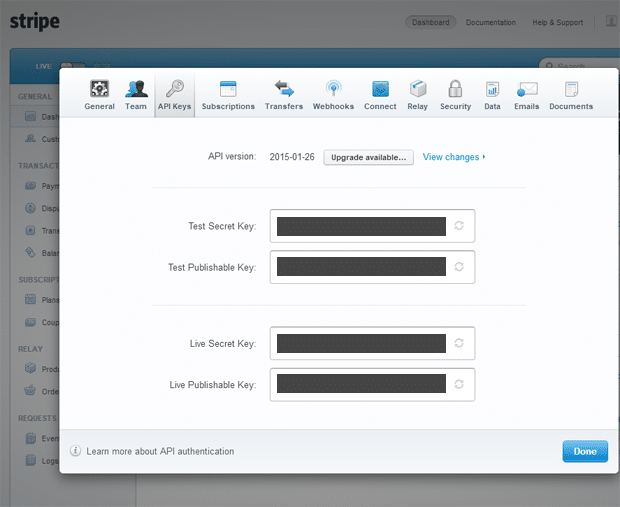The image size is (620, 507).
Task: Click the Transfers sidebar icon
Action: tap(30, 230)
